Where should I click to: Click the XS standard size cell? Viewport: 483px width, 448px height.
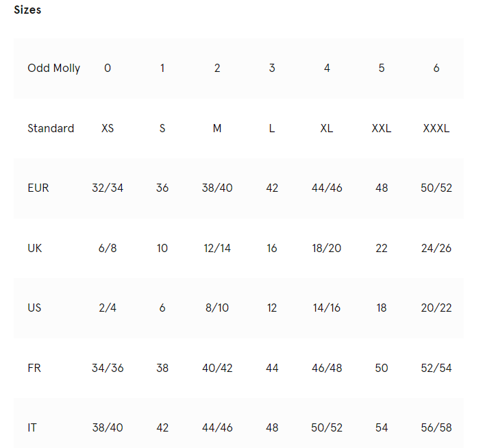point(108,128)
